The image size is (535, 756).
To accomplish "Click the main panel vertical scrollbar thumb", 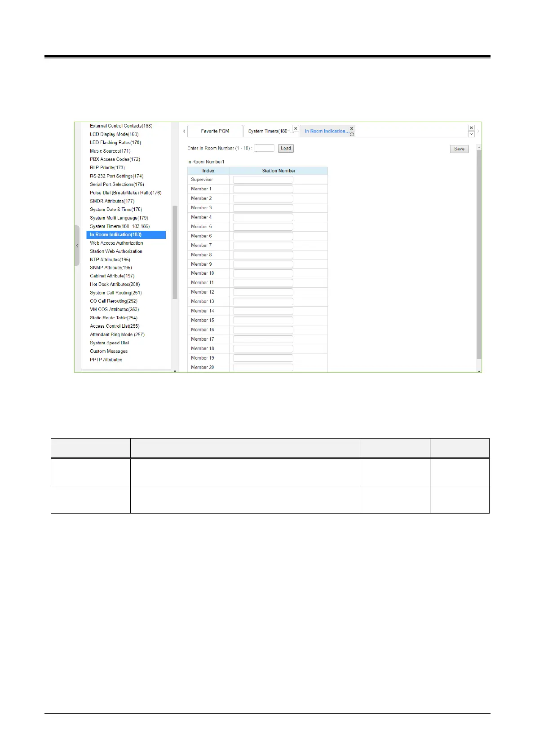I will [479, 255].
